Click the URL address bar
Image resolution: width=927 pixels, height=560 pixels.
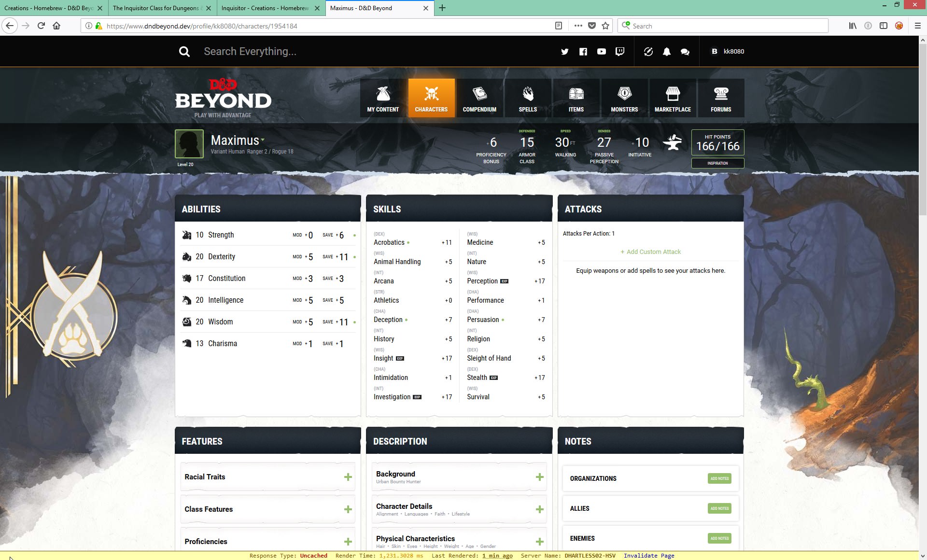coord(328,26)
